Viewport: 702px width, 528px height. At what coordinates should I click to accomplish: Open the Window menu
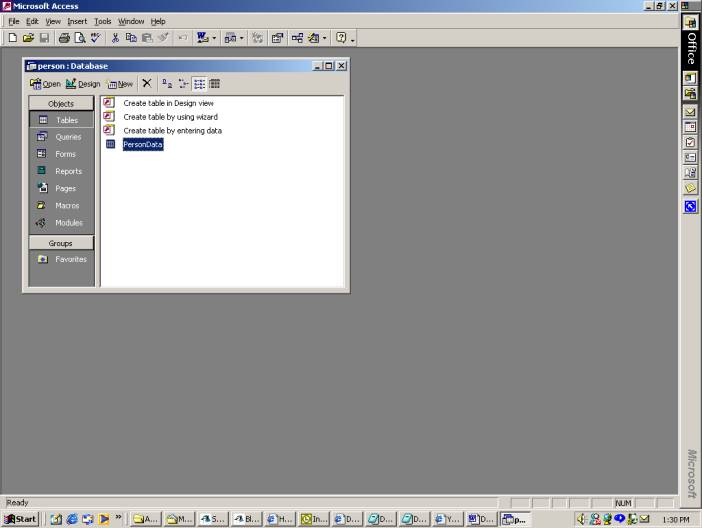(x=131, y=21)
